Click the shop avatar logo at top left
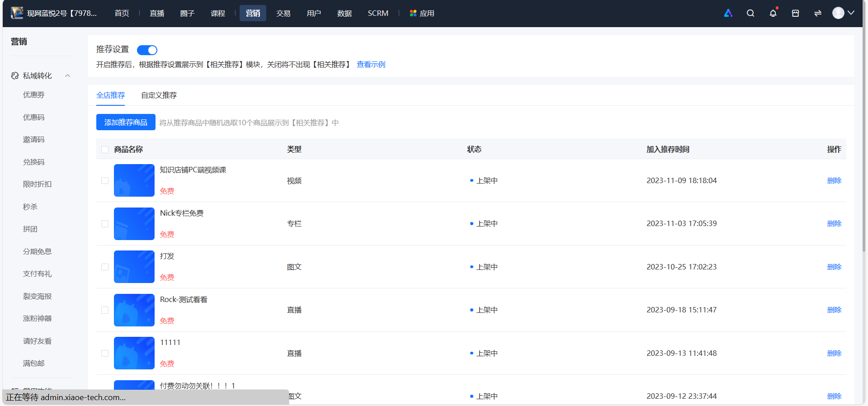Screen dimensions: 868x406 coord(17,13)
